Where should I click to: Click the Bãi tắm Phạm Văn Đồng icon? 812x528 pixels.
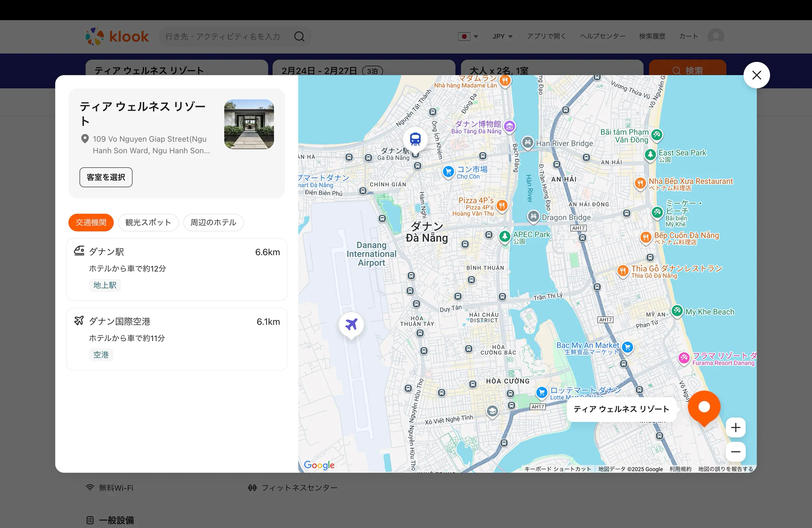pyautogui.click(x=657, y=135)
